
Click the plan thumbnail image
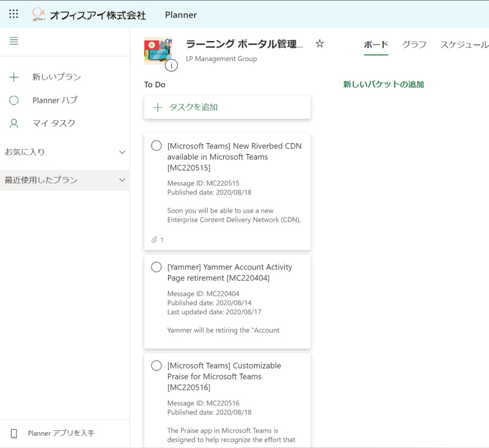click(158, 51)
